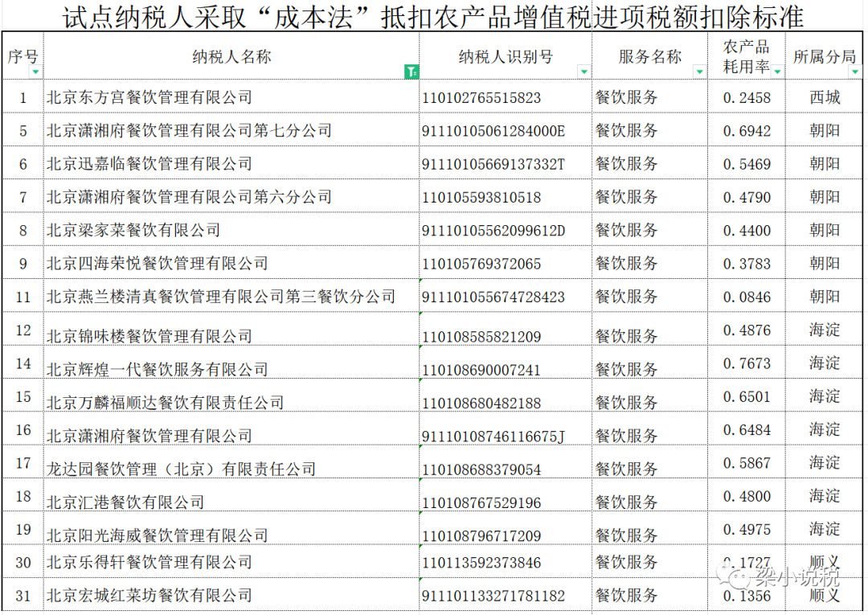Select the 餐饮服务 cell in row 19
The width and height of the screenshot is (868, 615).
point(650,529)
